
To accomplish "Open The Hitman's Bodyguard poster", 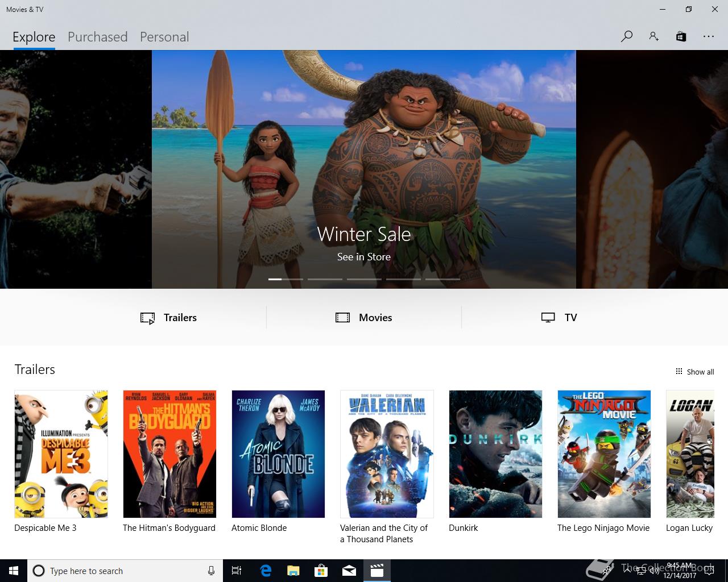I will 169,454.
